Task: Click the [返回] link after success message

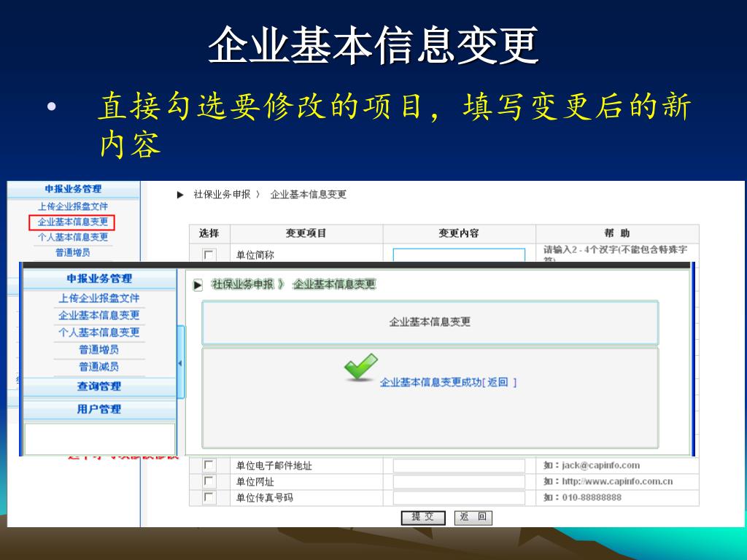Action: tap(500, 382)
